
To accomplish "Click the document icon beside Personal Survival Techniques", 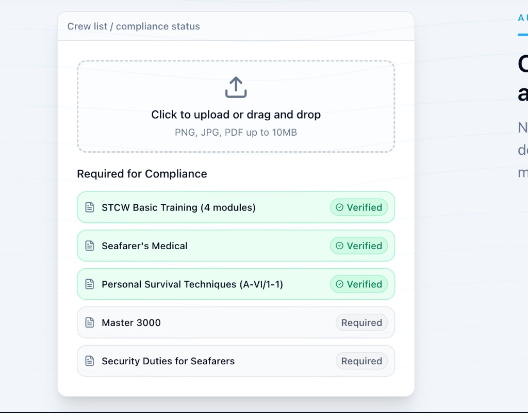I will tap(91, 284).
